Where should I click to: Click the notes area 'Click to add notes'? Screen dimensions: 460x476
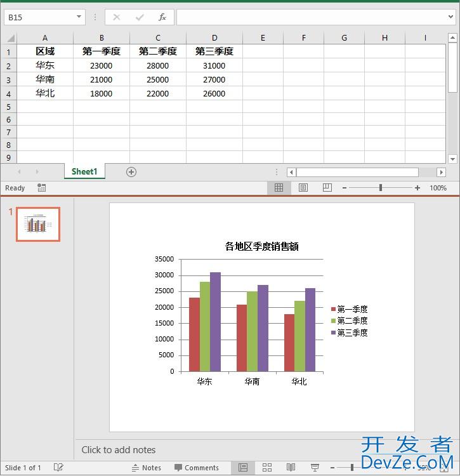(119, 449)
